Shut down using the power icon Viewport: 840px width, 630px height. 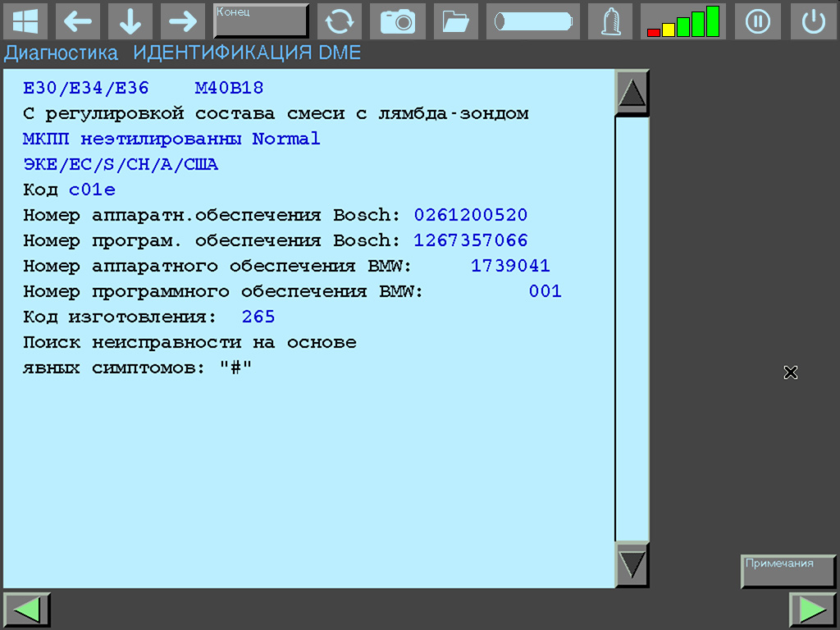pyautogui.click(x=812, y=21)
